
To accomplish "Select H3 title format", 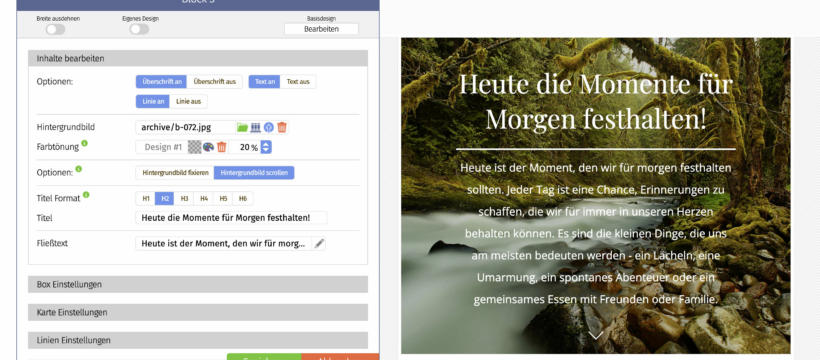I will [184, 198].
